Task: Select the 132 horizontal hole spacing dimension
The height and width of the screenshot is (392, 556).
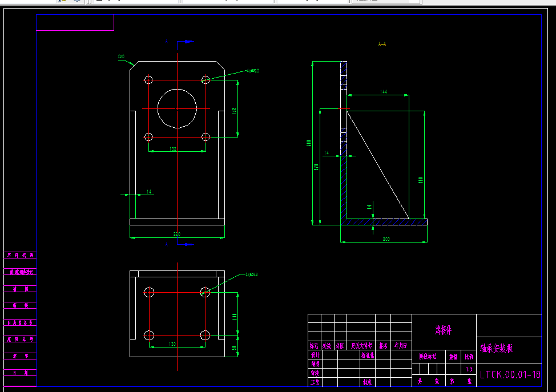Action: [173, 149]
